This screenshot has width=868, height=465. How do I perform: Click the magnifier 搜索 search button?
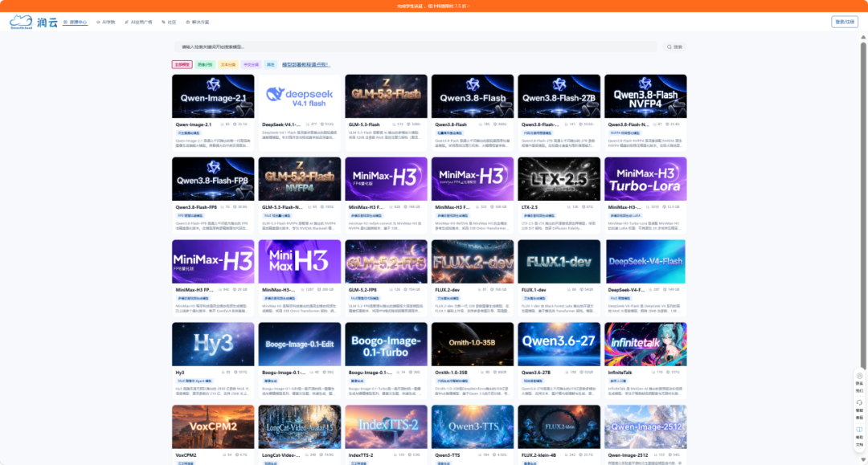tap(674, 47)
